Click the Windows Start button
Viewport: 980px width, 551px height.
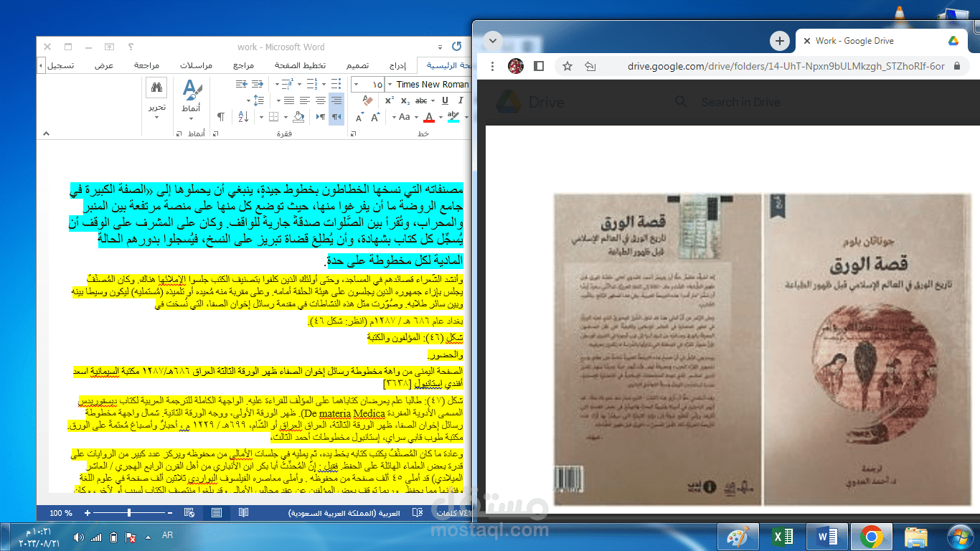click(x=959, y=536)
